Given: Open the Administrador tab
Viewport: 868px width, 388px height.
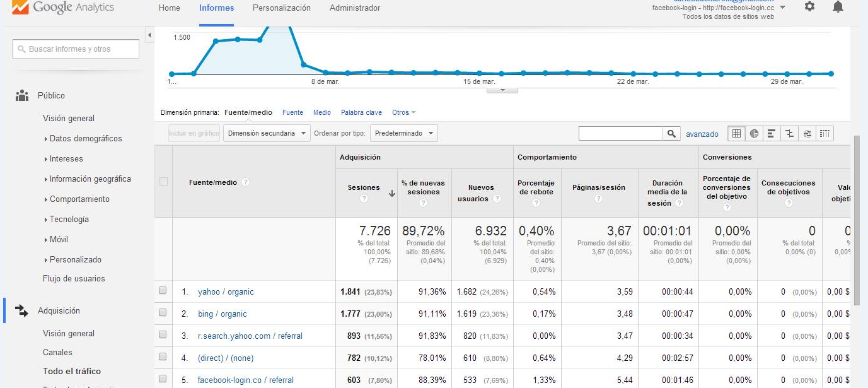Looking at the screenshot, I should pos(355,8).
